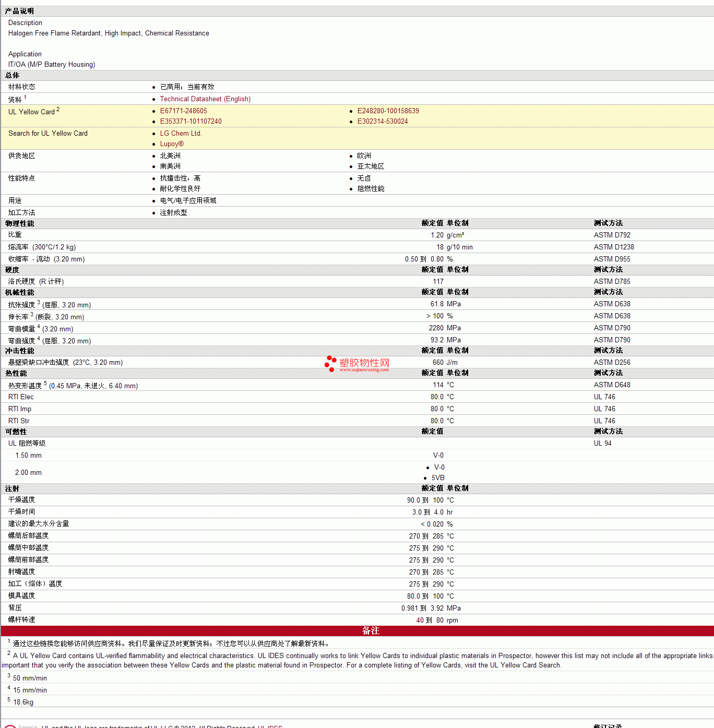The height and width of the screenshot is (728, 714).
Task: Click the feature entry 耐化学性良好
Action: pos(180,189)
